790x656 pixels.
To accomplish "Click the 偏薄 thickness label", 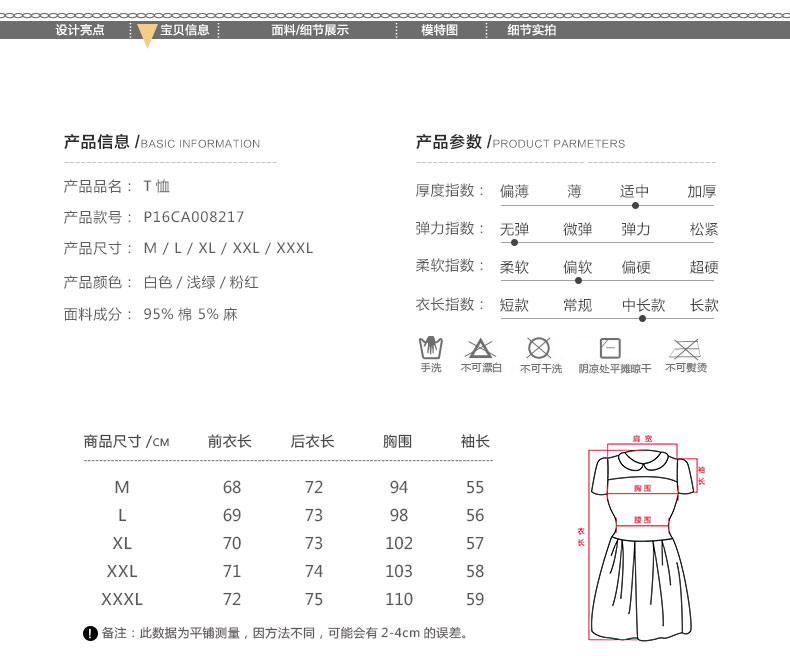I will point(514,191).
